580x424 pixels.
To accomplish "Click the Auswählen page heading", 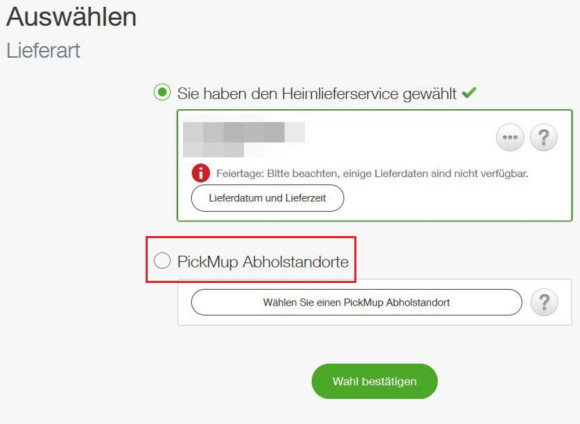I will click(x=71, y=17).
